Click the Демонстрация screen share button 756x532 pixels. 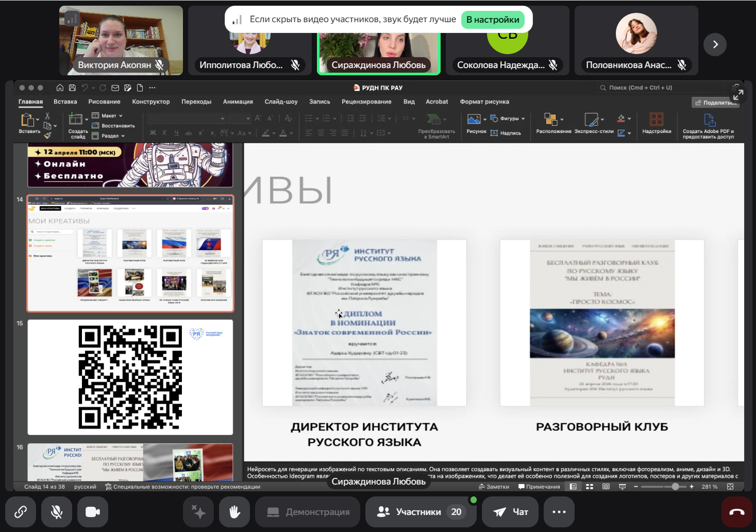coord(308,512)
